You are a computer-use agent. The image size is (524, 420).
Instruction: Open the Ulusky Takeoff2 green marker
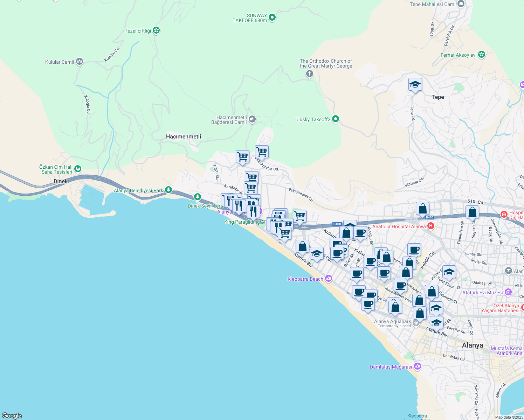[x=335, y=119]
